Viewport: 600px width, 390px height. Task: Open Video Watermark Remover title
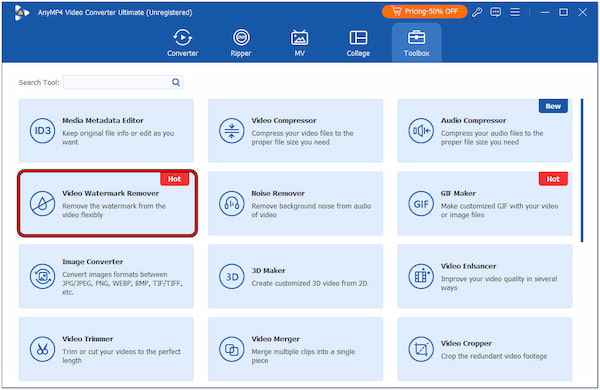(111, 193)
